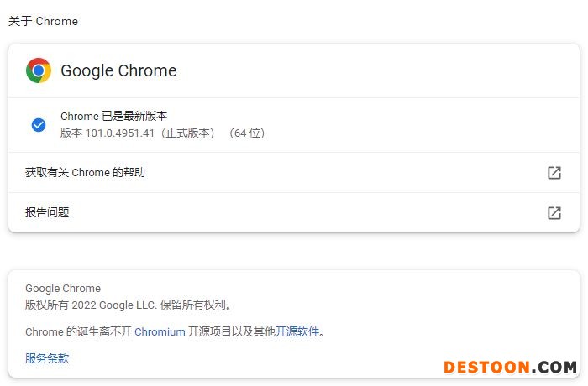The height and width of the screenshot is (386, 588).
Task: Follow the Chromium hyperlink
Action: point(160,331)
